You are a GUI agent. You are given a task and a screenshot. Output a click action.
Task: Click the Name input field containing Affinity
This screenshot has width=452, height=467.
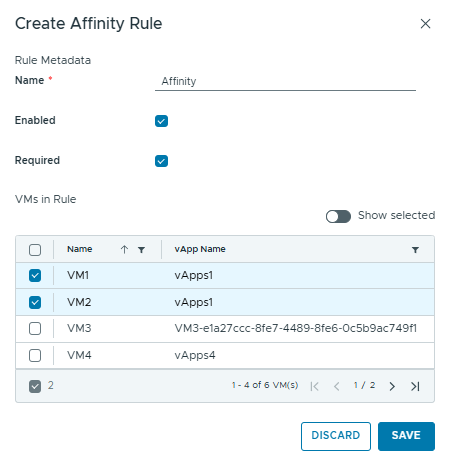coord(285,81)
